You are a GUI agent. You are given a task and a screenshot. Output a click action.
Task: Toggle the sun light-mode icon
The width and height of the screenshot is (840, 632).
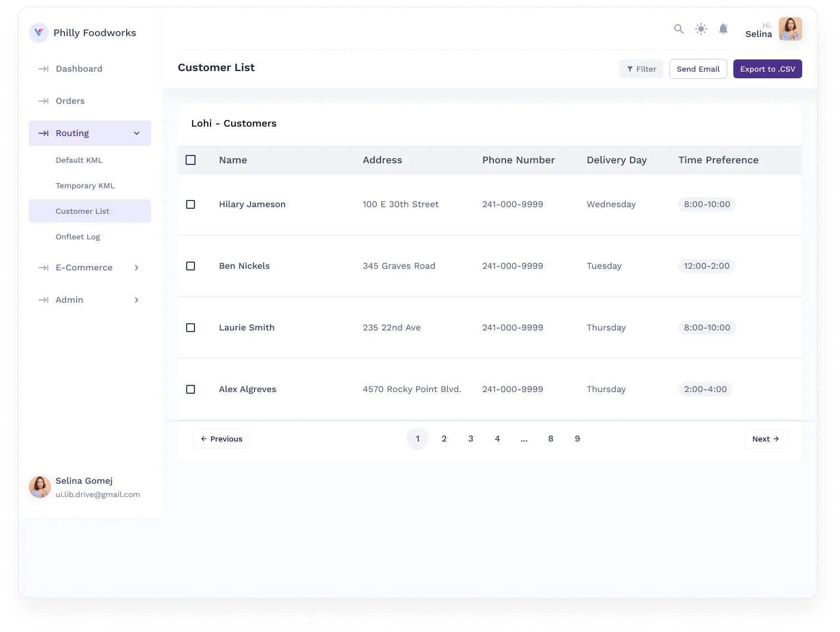coord(701,29)
